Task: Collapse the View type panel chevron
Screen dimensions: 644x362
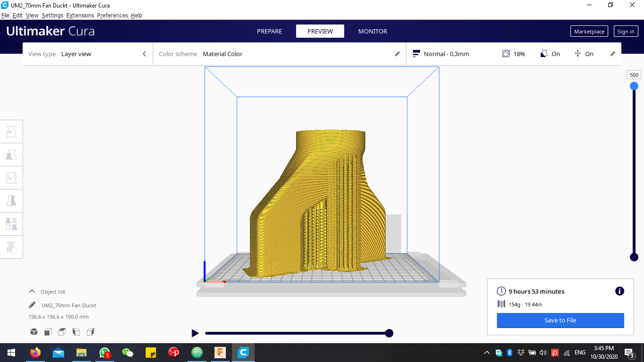Action: point(144,54)
